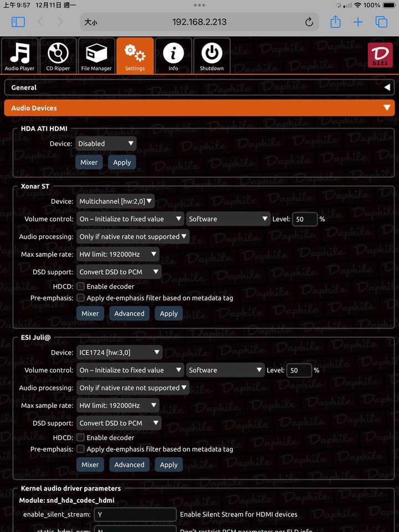Screen dimensions: 399x532
Task: Apply ESI Juli@ settings
Action: pyautogui.click(x=168, y=465)
